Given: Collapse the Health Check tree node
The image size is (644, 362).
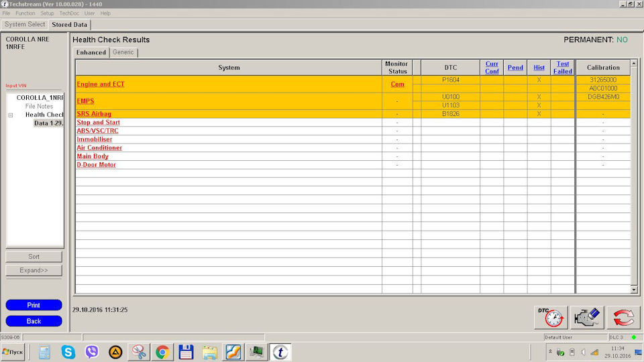Looking at the screenshot, I should pyautogui.click(x=11, y=115).
